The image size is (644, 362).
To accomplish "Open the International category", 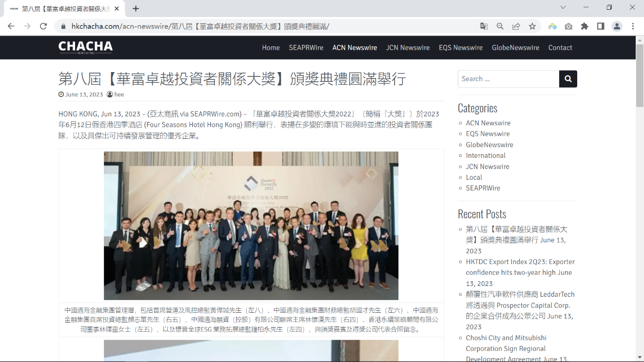I will pyautogui.click(x=486, y=155).
